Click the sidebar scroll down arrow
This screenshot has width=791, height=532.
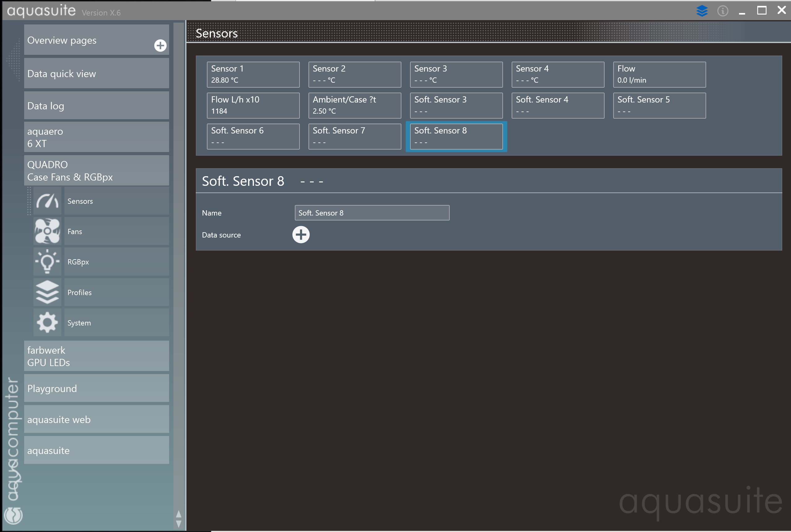coord(178,524)
